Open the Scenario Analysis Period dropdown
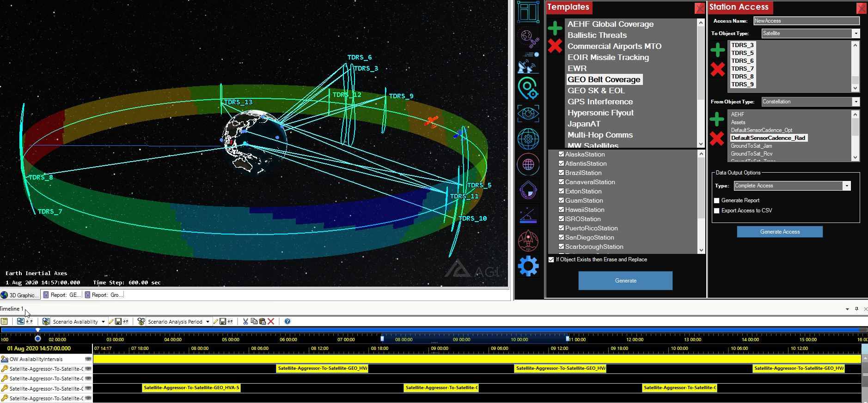 (x=208, y=322)
